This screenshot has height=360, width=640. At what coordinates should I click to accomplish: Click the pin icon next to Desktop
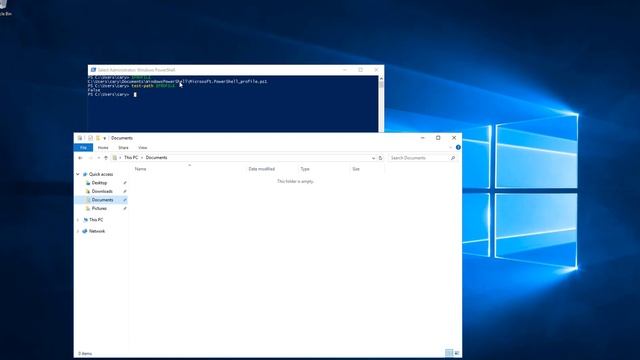pos(125,183)
